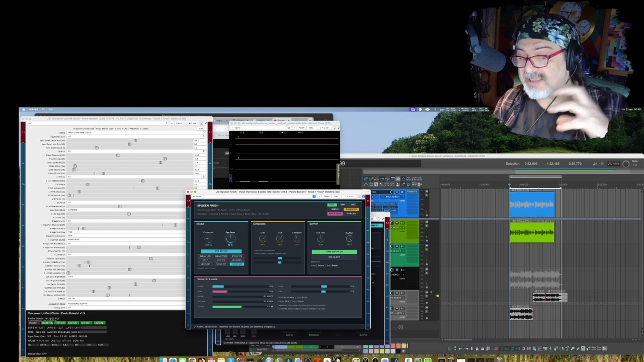Click the add new track plus icon

pyautogui.click(x=400, y=327)
